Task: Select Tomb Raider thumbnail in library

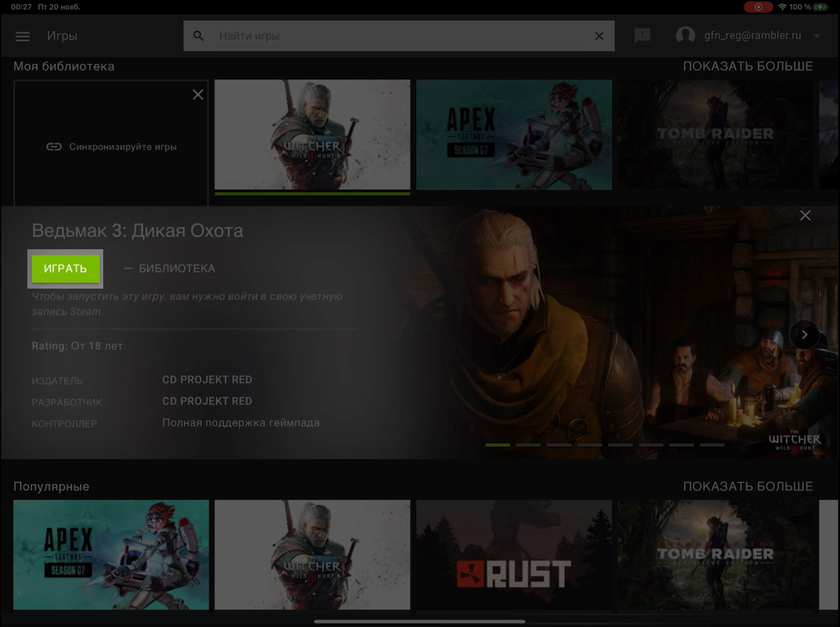Action: (x=715, y=135)
